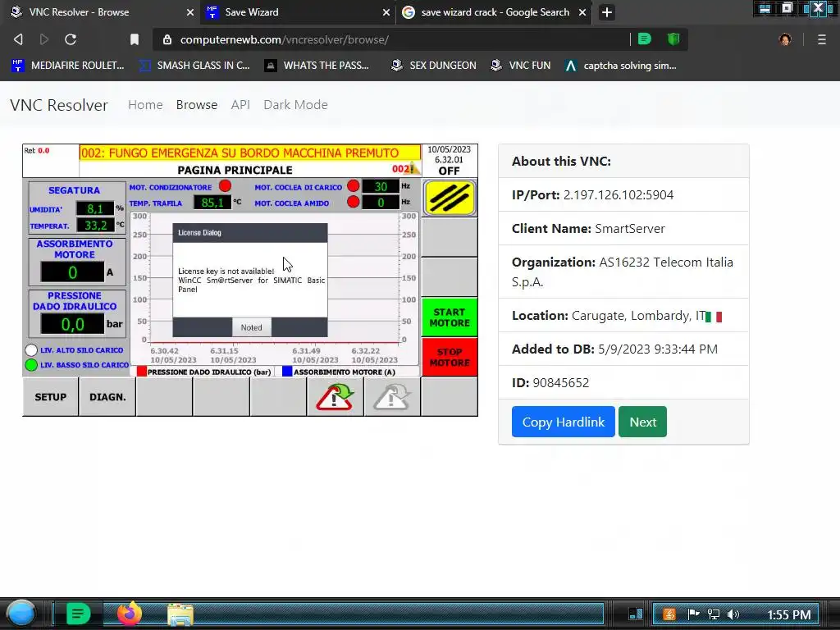Click the green START MOTORE button
Viewport: 840px width, 630px height.
[x=450, y=317]
